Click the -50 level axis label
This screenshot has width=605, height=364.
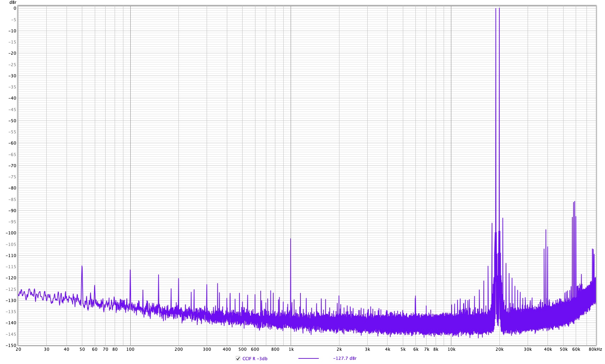pyautogui.click(x=12, y=121)
